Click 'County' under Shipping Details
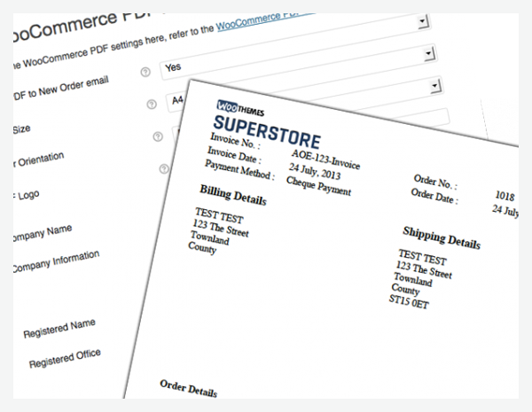The width and height of the screenshot is (532, 412). 405,289
